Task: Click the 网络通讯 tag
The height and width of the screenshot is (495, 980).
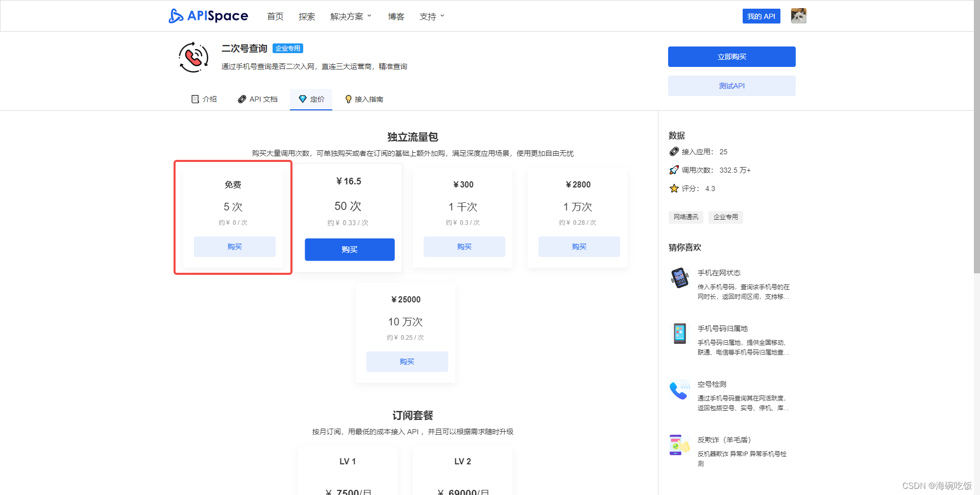Action: coord(685,217)
